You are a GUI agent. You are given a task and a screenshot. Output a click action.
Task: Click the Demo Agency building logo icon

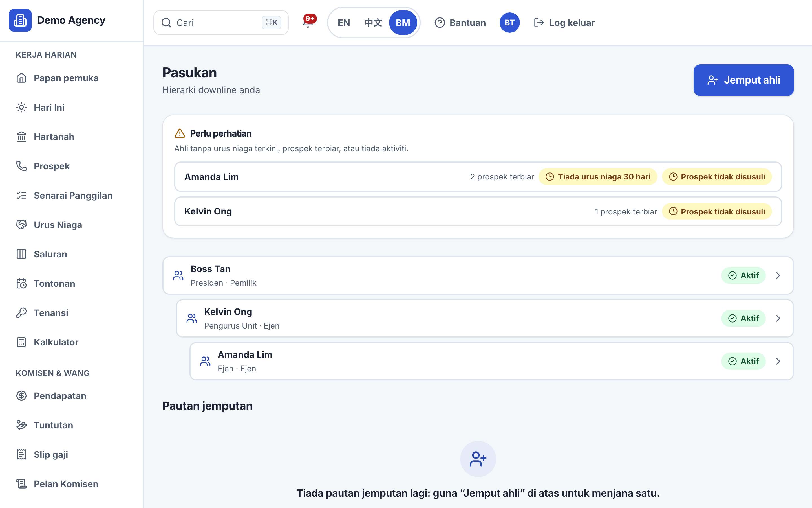pos(20,20)
